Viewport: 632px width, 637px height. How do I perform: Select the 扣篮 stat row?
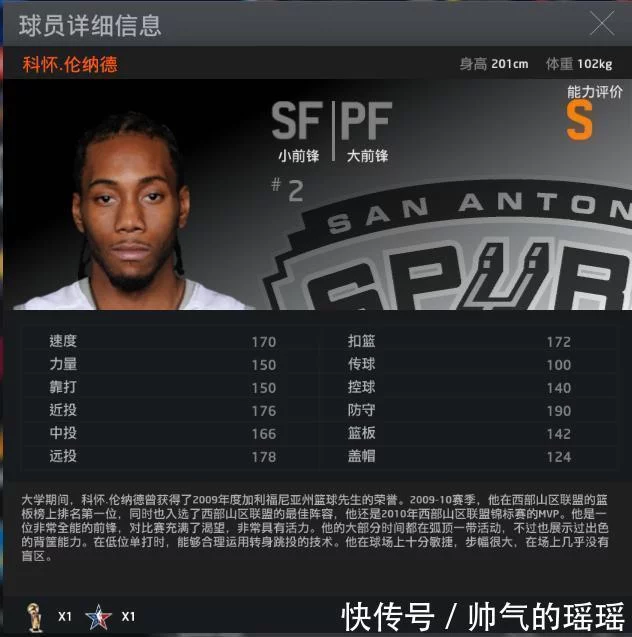click(467, 341)
